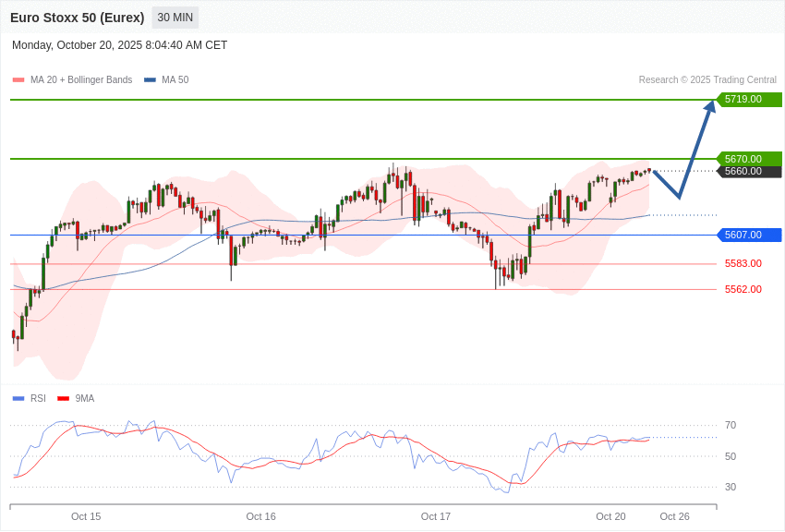
Task: Click the MA 50 blue legend swatch
Action: pos(150,80)
